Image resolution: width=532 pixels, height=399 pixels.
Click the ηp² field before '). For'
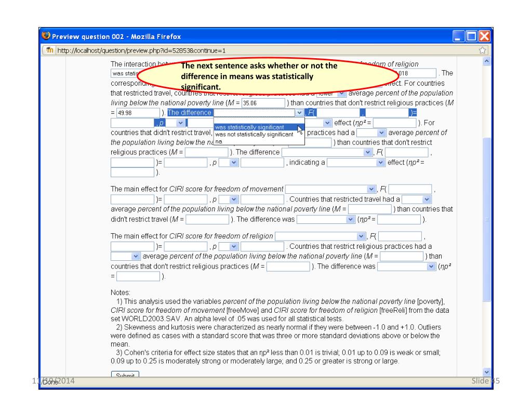point(395,123)
